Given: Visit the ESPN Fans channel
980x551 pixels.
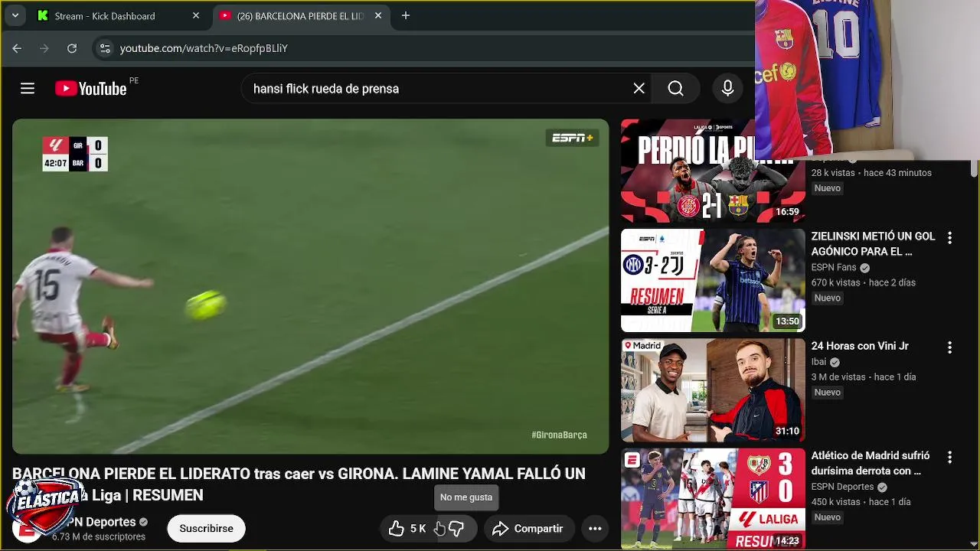Looking at the screenshot, I should pyautogui.click(x=834, y=267).
